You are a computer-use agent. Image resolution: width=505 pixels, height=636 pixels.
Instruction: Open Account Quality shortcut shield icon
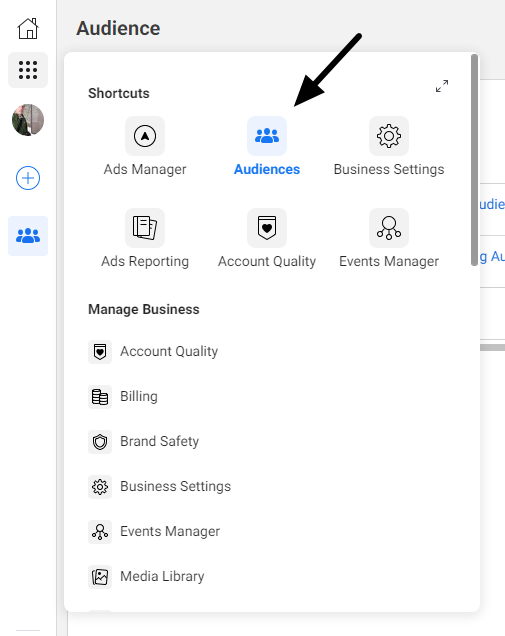click(x=267, y=228)
